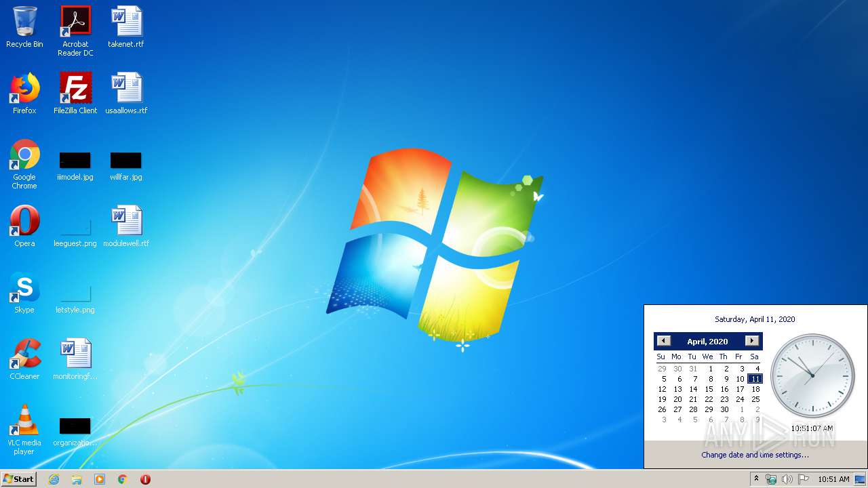
Task: Select the organization... image file
Action: click(75, 432)
